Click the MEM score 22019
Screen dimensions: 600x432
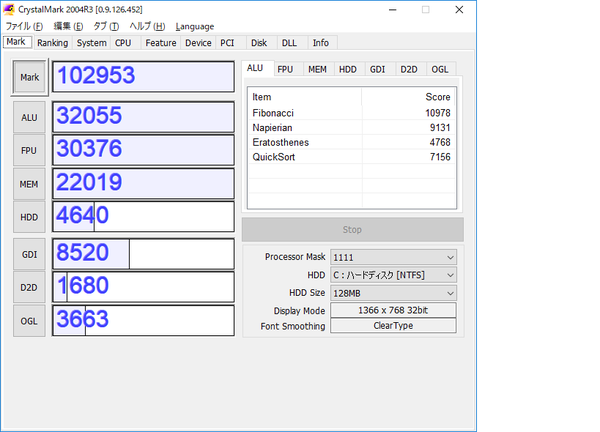143,184
